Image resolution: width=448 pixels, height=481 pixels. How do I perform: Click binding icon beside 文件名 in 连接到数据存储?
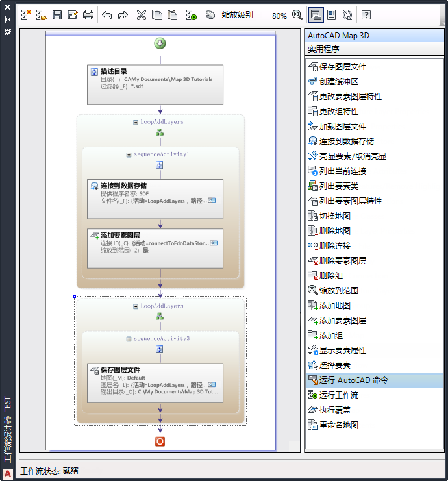pos(212,201)
